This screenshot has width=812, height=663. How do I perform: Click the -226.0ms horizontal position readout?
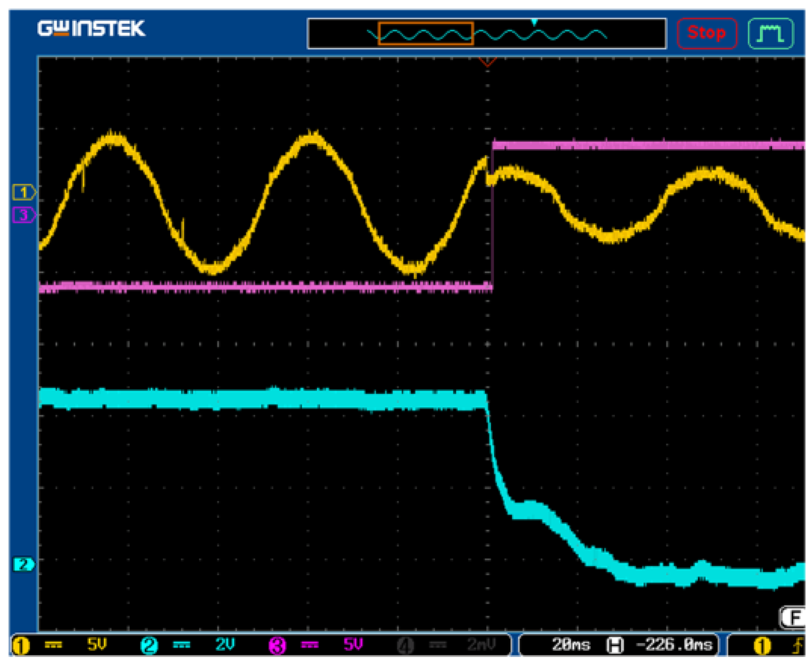pyautogui.click(x=673, y=645)
